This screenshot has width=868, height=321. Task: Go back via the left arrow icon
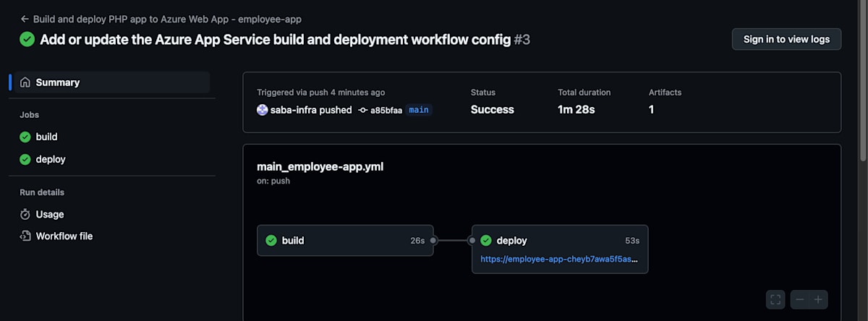click(25, 19)
